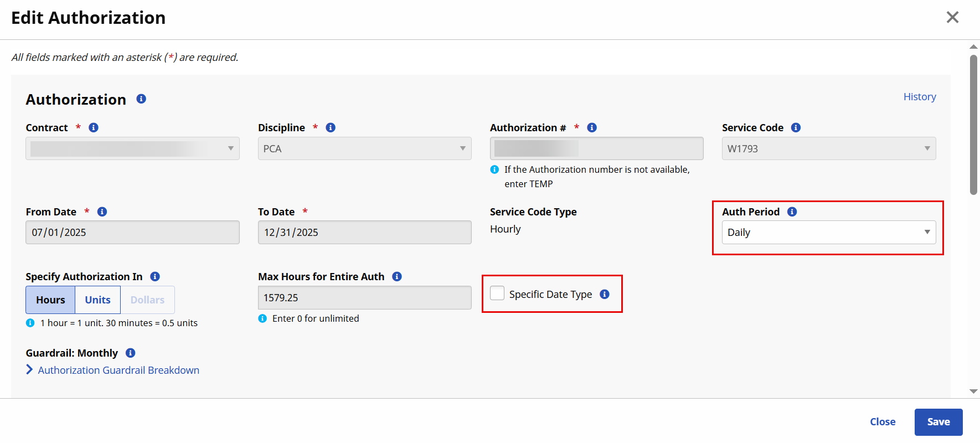The width and height of the screenshot is (980, 443).
Task: Select Hours in Specify Authorization In
Action: [50, 300]
